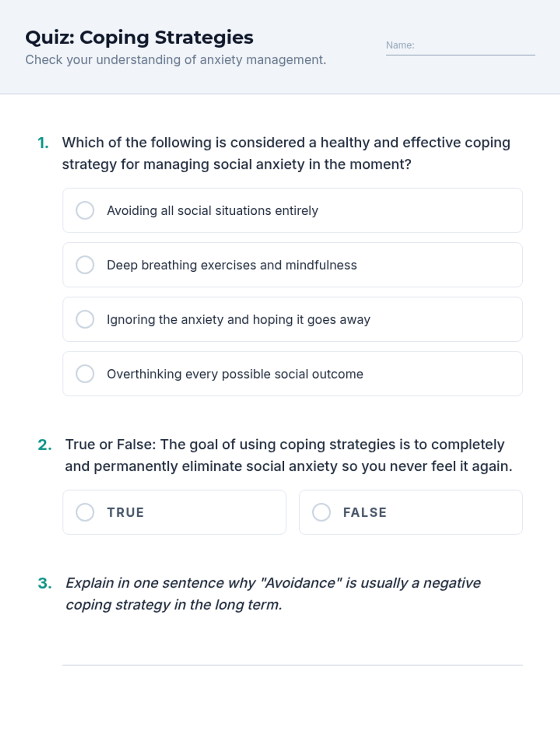Click the teal number 1 marker
The width and height of the screenshot is (560, 747).
click(x=43, y=143)
